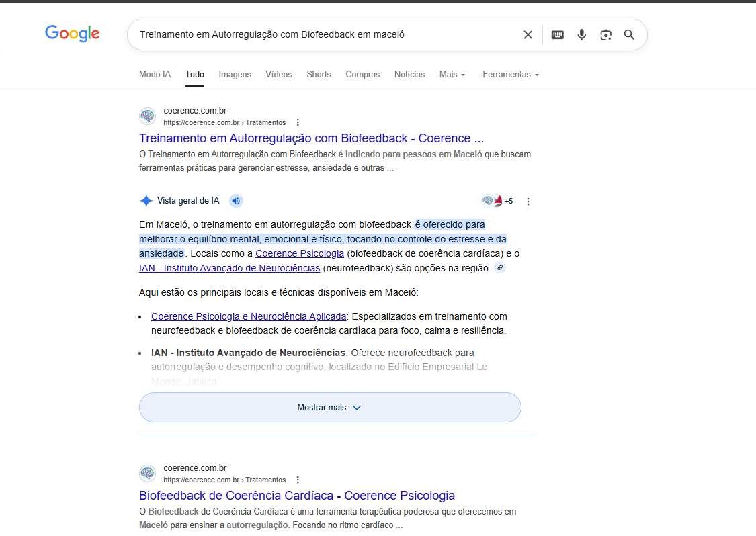Expand the Mais dropdown
This screenshot has height=536, width=756.
(x=452, y=75)
